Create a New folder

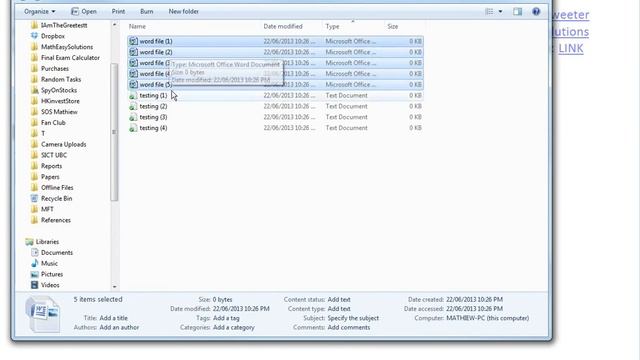pyautogui.click(x=184, y=11)
